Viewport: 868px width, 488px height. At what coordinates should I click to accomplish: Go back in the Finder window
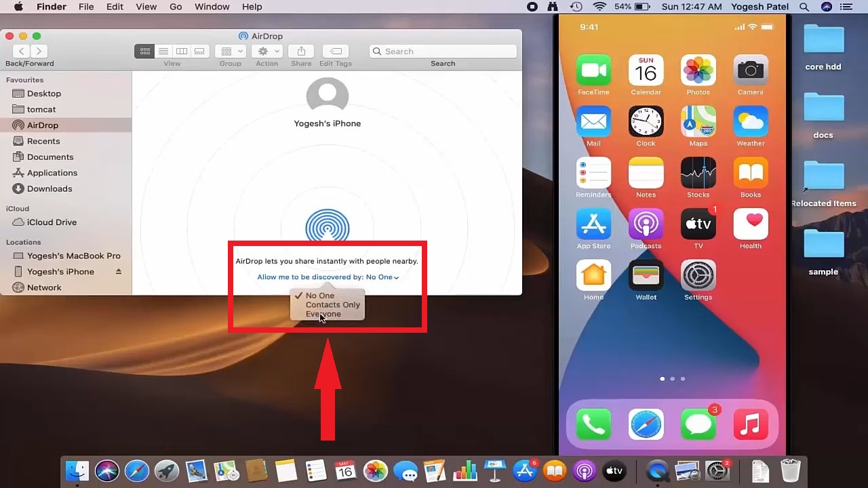pos(22,52)
